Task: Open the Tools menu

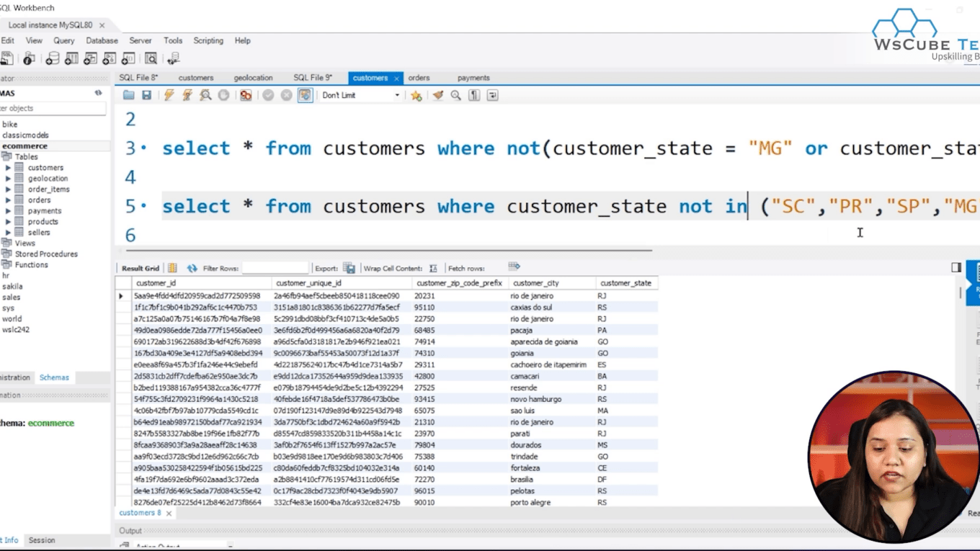Action: pos(173,41)
